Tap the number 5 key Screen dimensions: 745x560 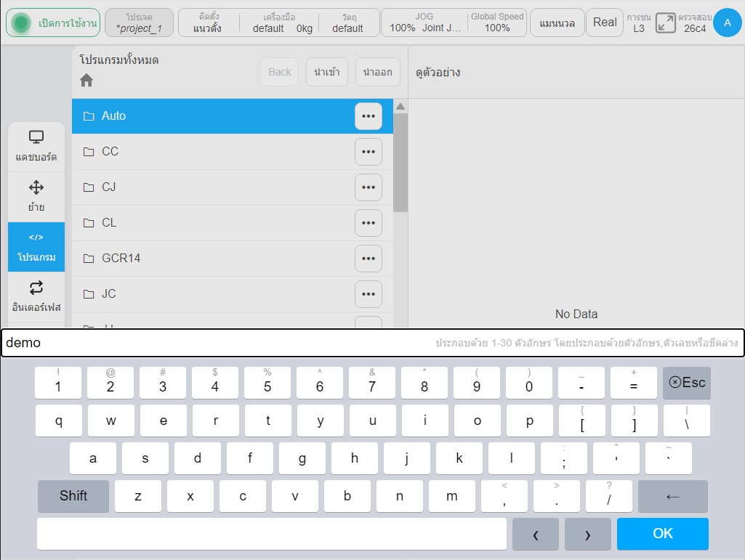pos(267,382)
